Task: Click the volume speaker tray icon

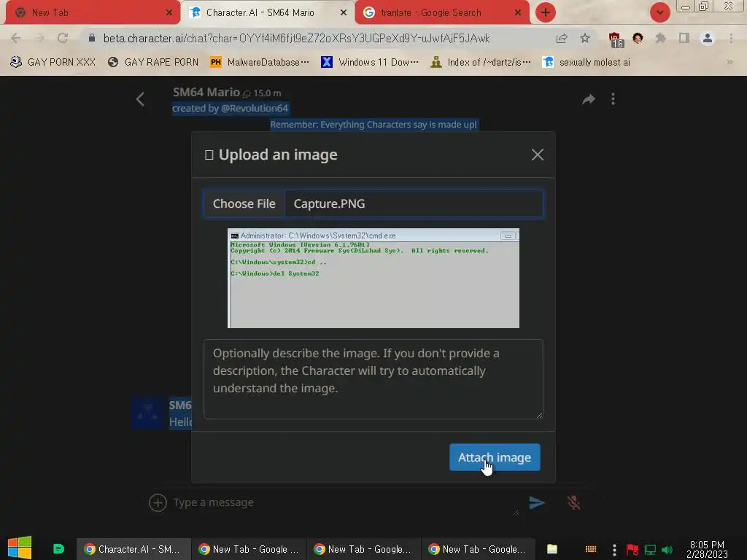Action: [667, 550]
